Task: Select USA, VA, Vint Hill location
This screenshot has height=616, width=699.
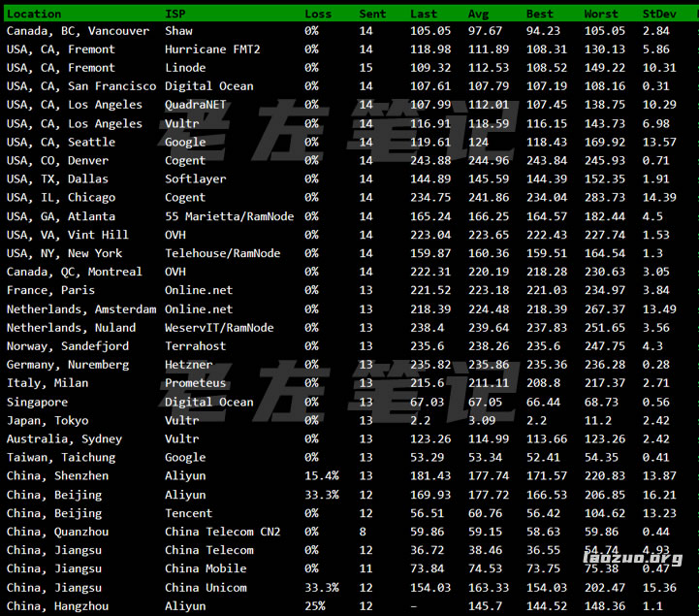Action: point(68,235)
